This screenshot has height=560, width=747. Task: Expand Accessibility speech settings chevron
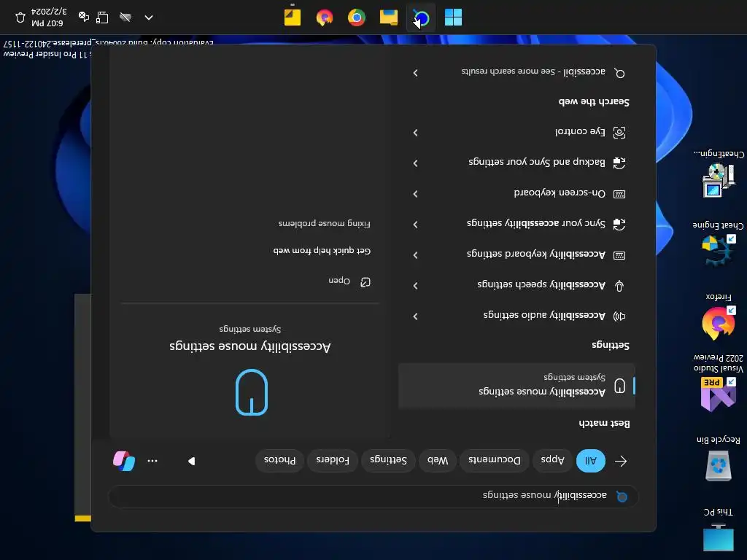tap(415, 286)
